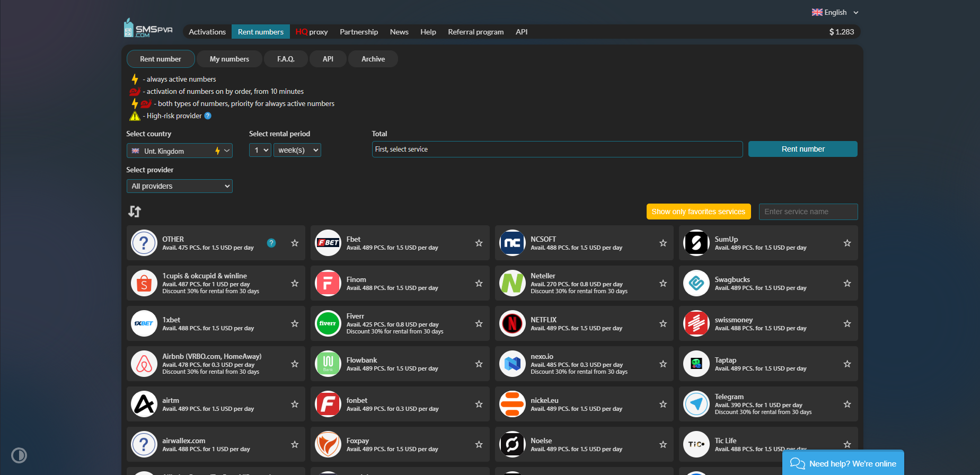Select the swissmoney service icon
Viewport: 980px width, 475px height.
coord(696,323)
